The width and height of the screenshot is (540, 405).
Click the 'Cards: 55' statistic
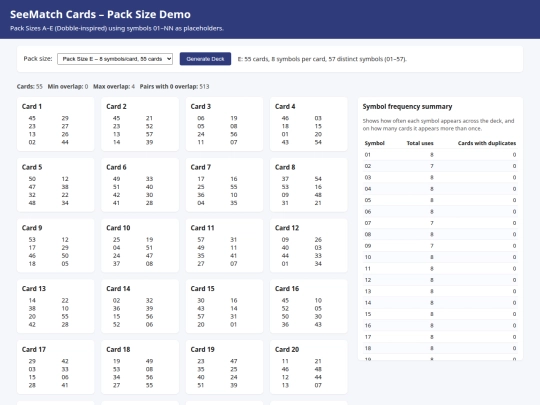(30, 86)
